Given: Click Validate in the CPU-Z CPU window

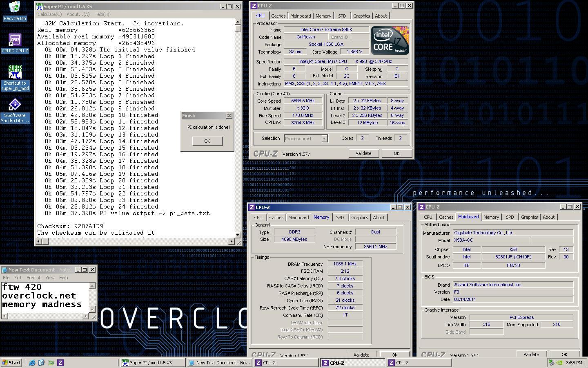Looking at the screenshot, I should click(x=363, y=153).
